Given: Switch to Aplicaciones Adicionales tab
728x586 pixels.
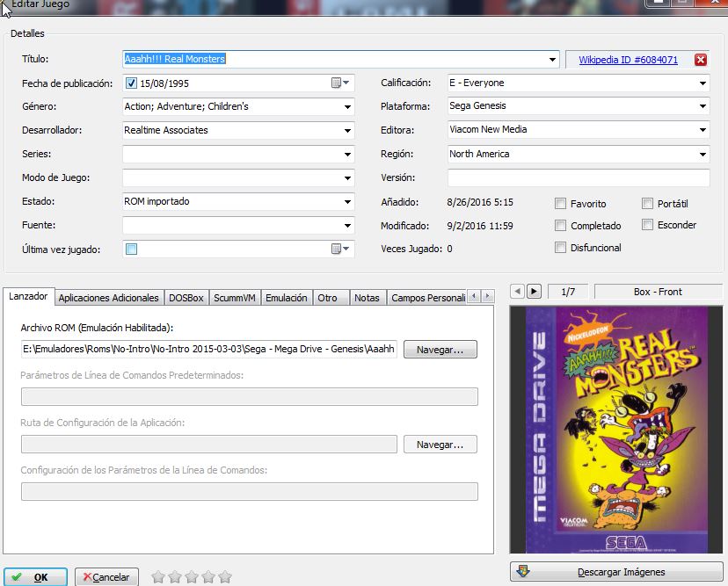Looking at the screenshot, I should [x=109, y=298].
